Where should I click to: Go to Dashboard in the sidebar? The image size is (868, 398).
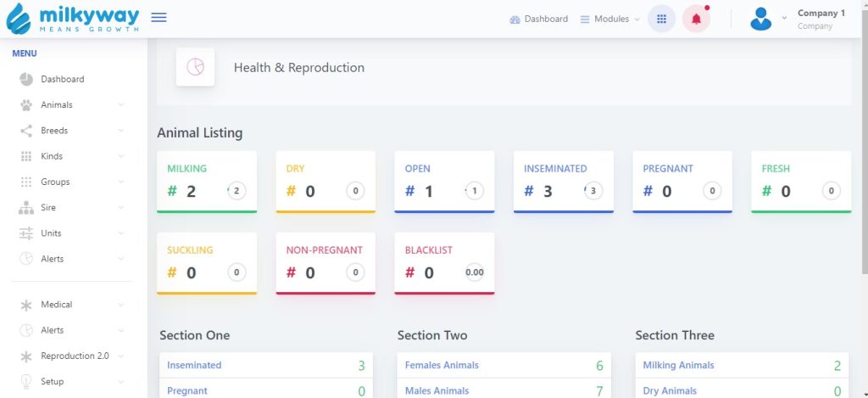62,80
